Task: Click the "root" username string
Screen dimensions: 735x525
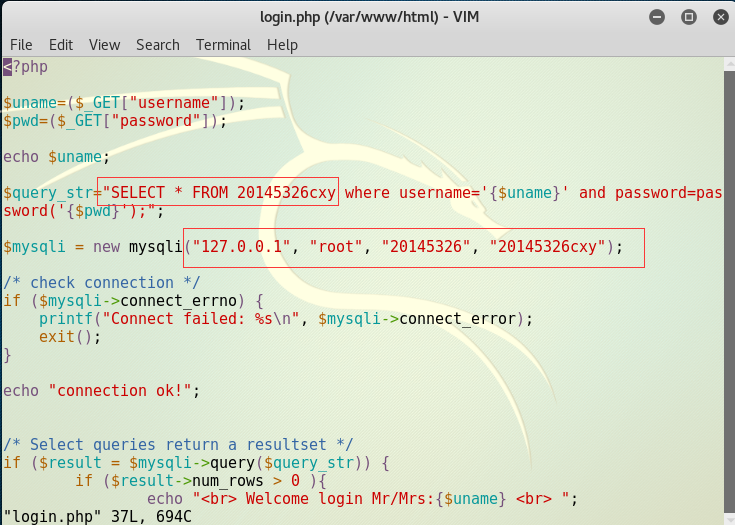Action: 336,247
